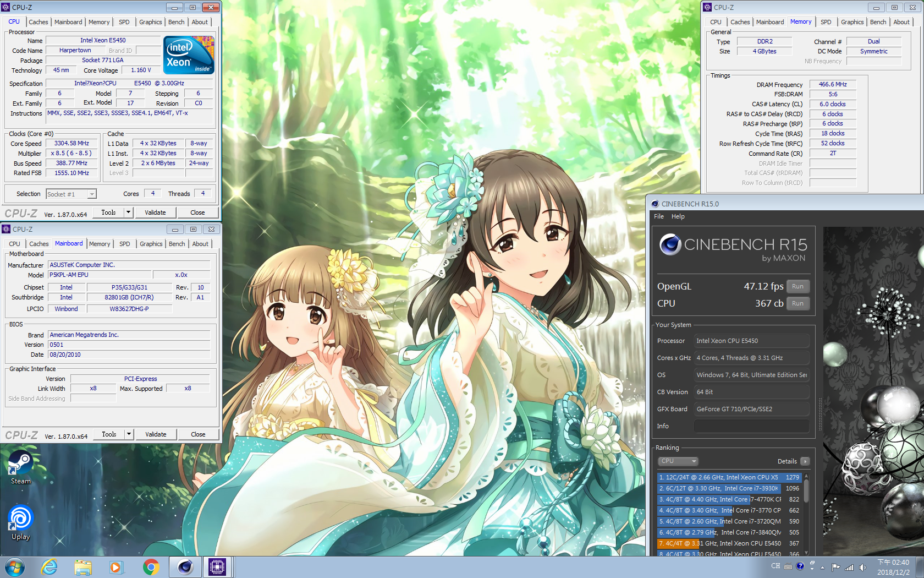Image resolution: width=924 pixels, height=578 pixels.
Task: Open Bench tab in Memory CPU-Z window
Action: tap(878, 22)
